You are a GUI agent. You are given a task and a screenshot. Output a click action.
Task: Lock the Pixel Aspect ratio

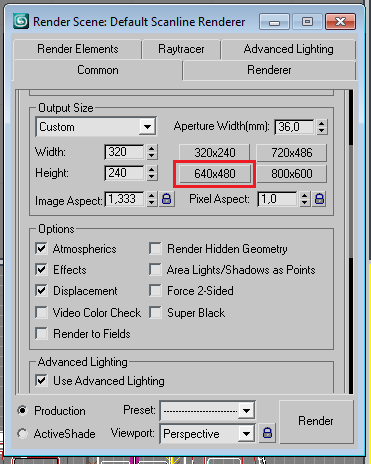pyautogui.click(x=319, y=199)
